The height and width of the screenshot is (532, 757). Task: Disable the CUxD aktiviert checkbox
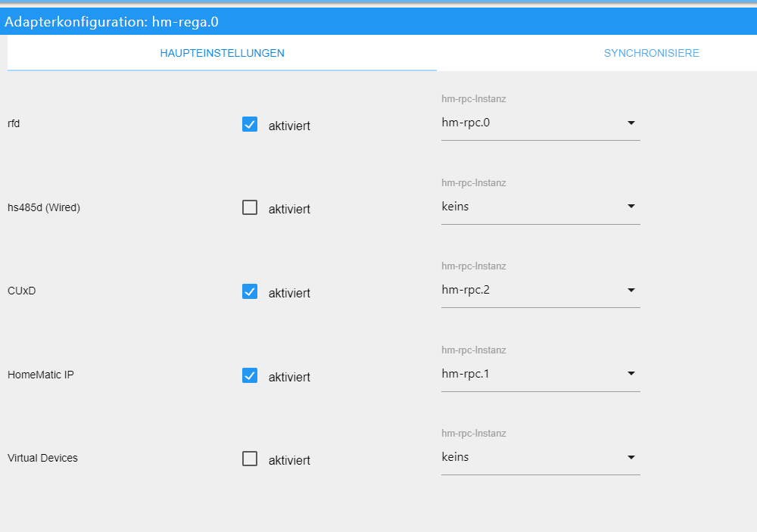click(250, 291)
